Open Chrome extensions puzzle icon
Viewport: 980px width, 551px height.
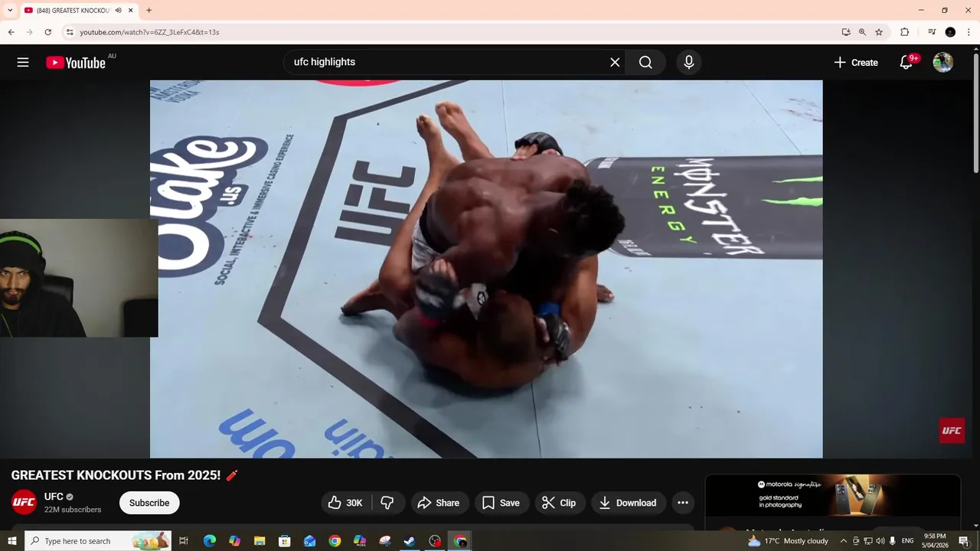pyautogui.click(x=904, y=32)
